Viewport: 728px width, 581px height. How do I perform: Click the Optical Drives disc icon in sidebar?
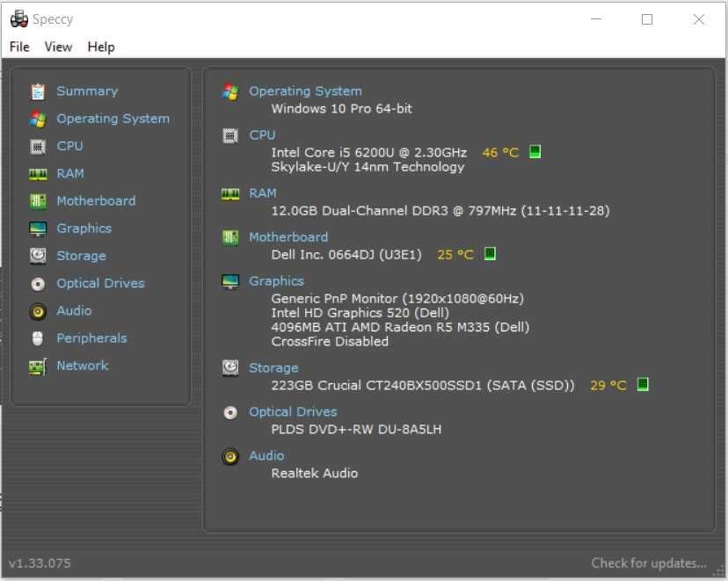pyautogui.click(x=38, y=284)
